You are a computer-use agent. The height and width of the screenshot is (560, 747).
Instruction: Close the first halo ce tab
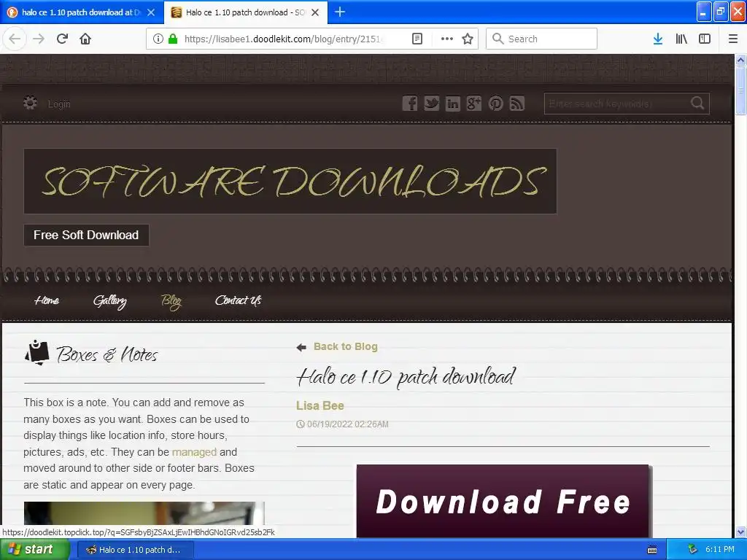coord(151,12)
